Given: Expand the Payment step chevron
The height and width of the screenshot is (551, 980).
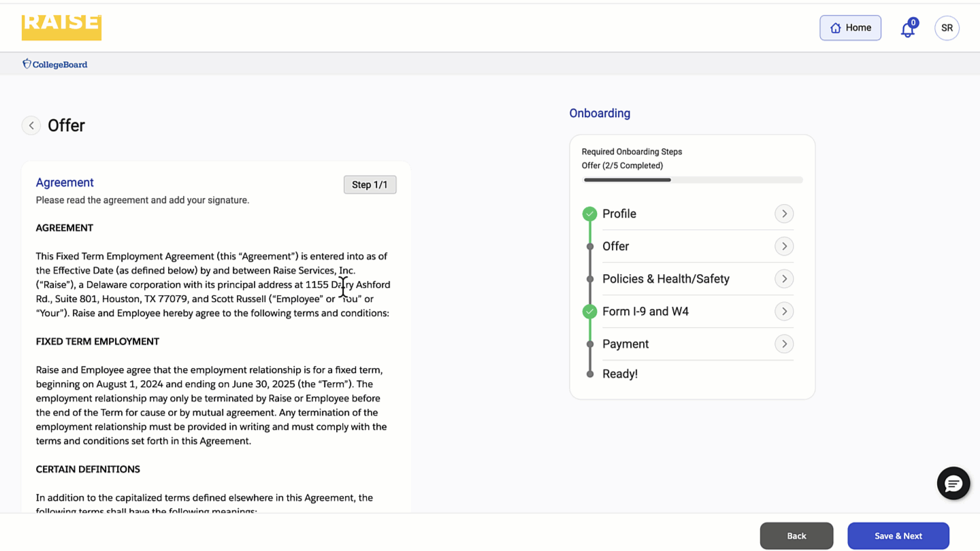Looking at the screenshot, I should tap(784, 344).
